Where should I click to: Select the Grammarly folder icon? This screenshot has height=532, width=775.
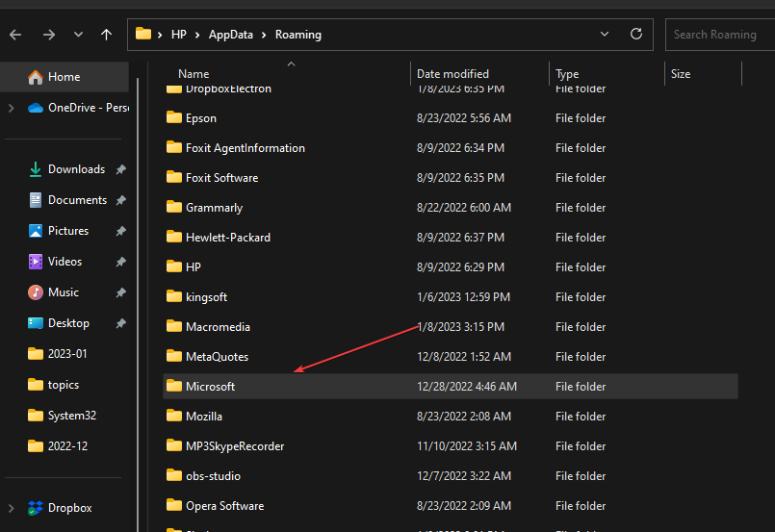pos(174,207)
